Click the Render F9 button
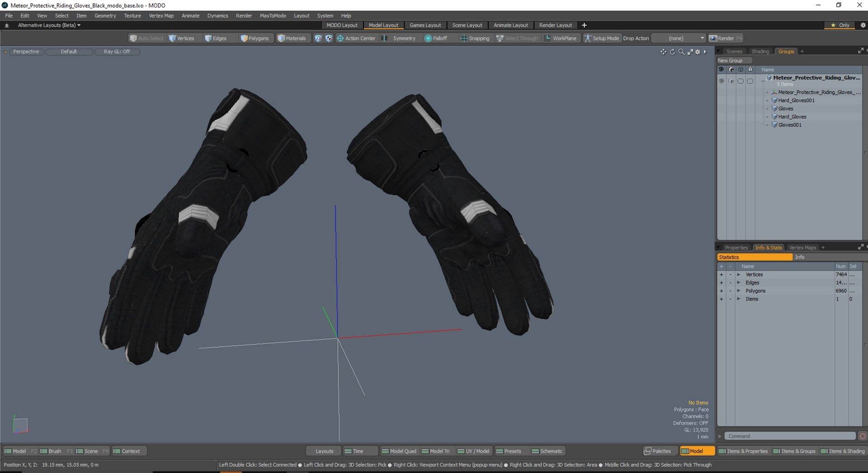868x473 pixels. click(726, 38)
